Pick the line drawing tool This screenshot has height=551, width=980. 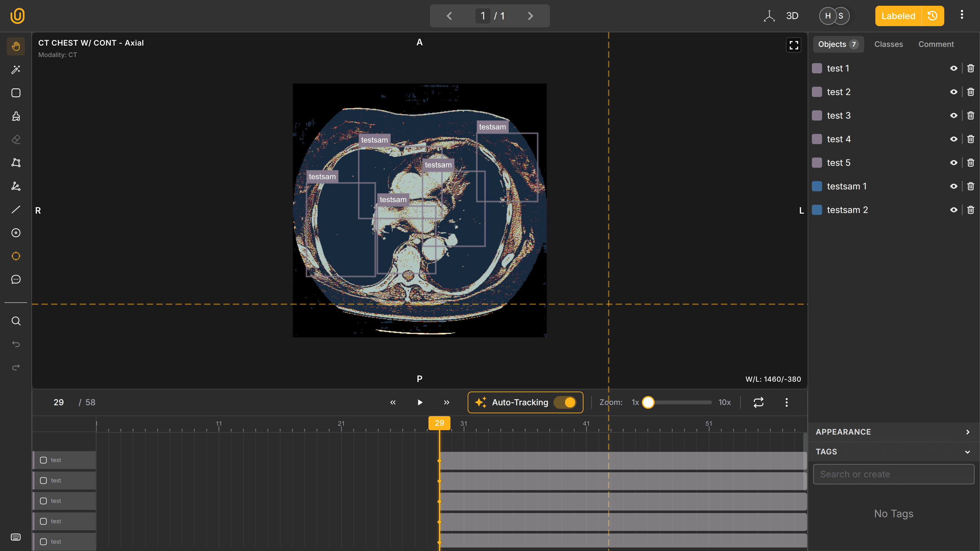click(x=16, y=209)
